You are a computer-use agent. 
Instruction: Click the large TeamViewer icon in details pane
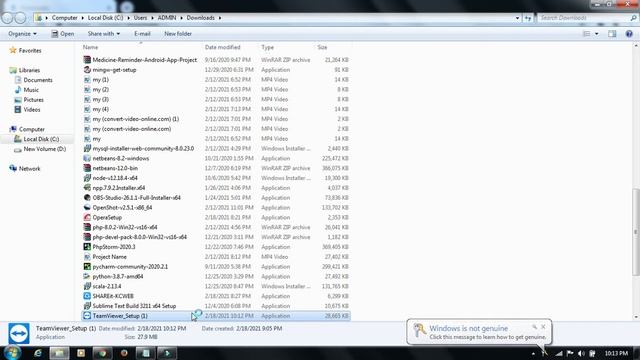(19, 333)
